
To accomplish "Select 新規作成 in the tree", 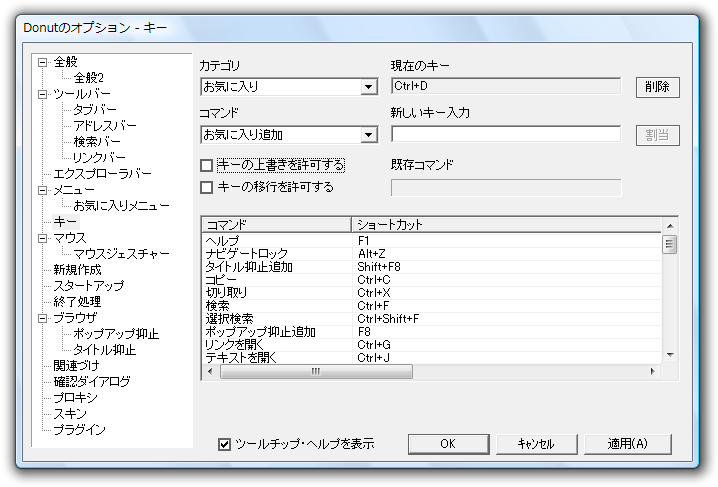I will (x=77, y=270).
